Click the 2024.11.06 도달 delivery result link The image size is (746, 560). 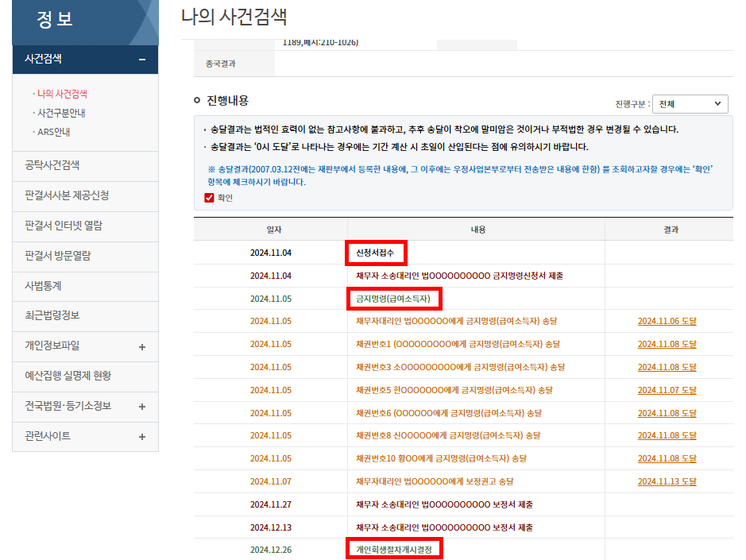point(667,322)
